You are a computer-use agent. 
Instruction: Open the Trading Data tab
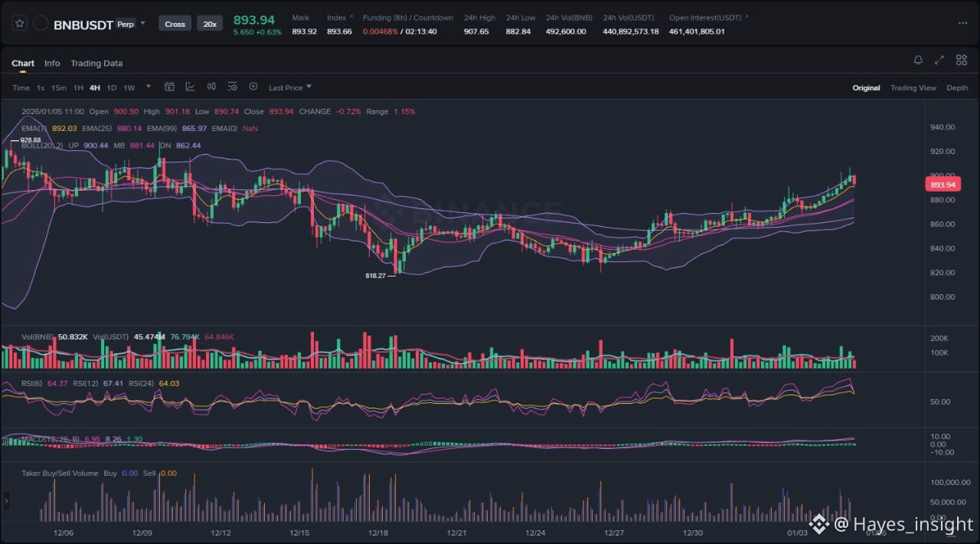96,64
